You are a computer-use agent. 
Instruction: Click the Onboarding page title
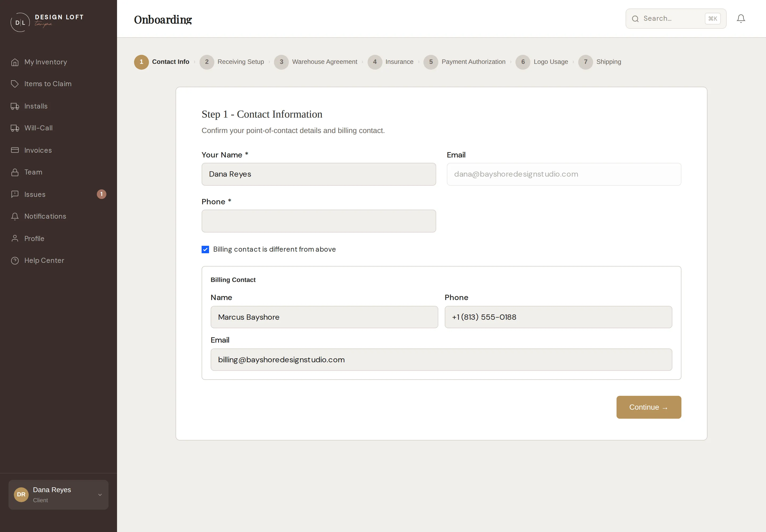pos(163,20)
